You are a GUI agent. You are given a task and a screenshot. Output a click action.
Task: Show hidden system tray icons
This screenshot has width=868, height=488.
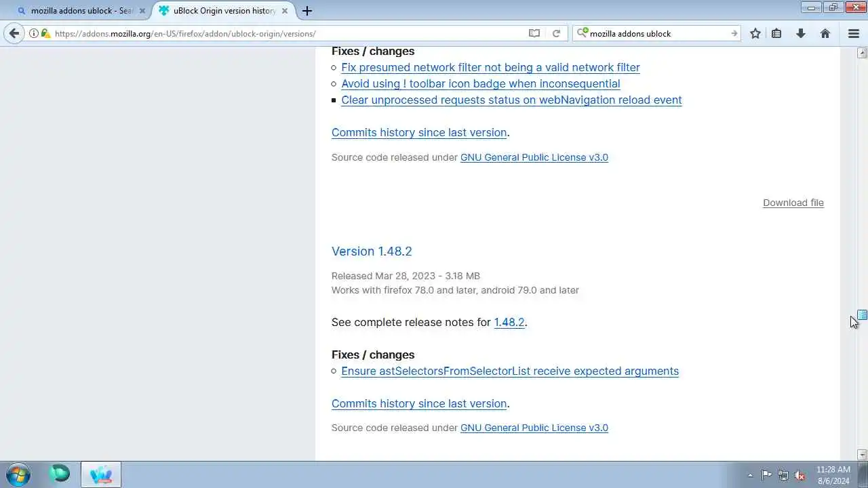[x=749, y=475]
